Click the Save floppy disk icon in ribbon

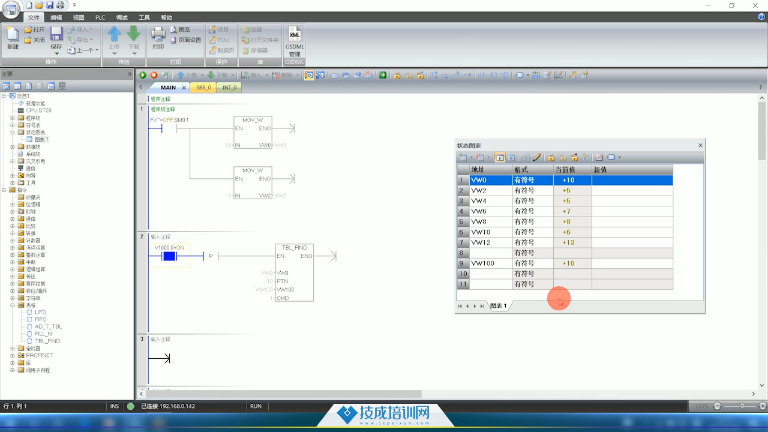click(56, 34)
